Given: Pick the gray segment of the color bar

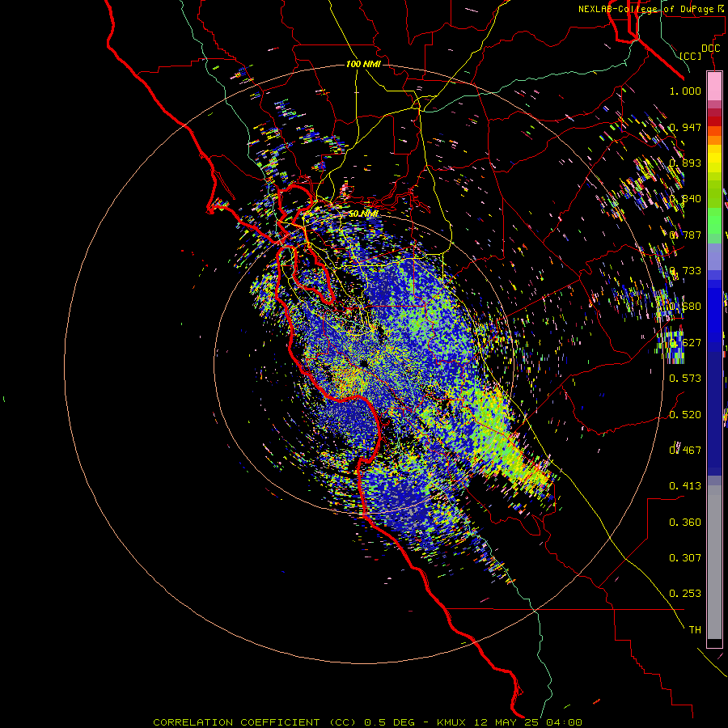Looking at the screenshot, I should tap(714, 562).
